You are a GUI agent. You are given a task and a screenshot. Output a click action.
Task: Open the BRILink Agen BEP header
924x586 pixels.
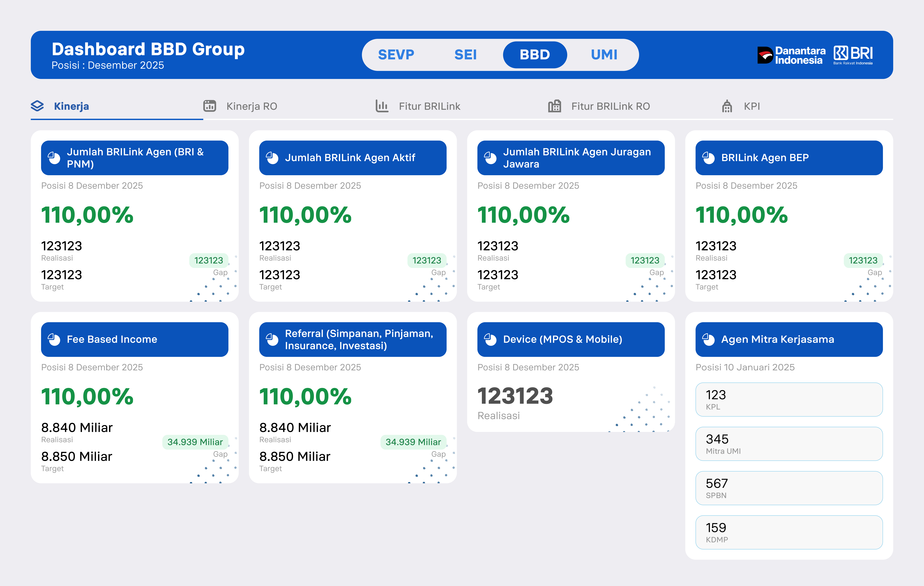tap(789, 158)
